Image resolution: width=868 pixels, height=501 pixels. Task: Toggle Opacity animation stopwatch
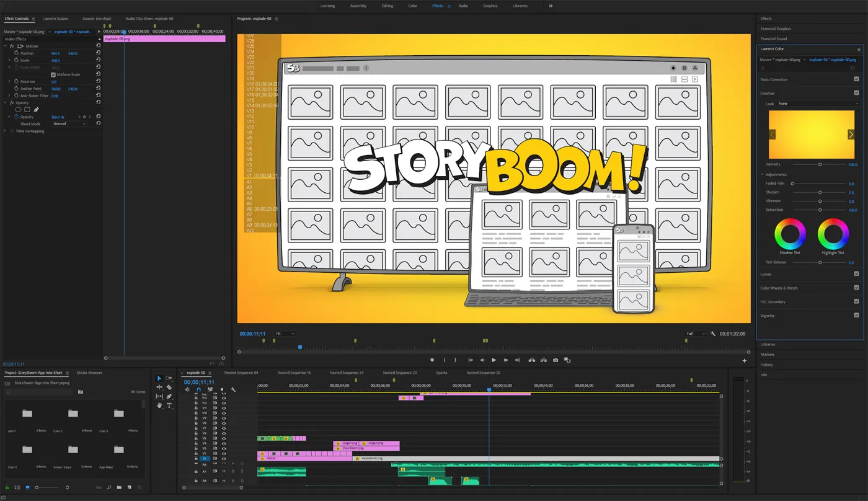(x=16, y=117)
